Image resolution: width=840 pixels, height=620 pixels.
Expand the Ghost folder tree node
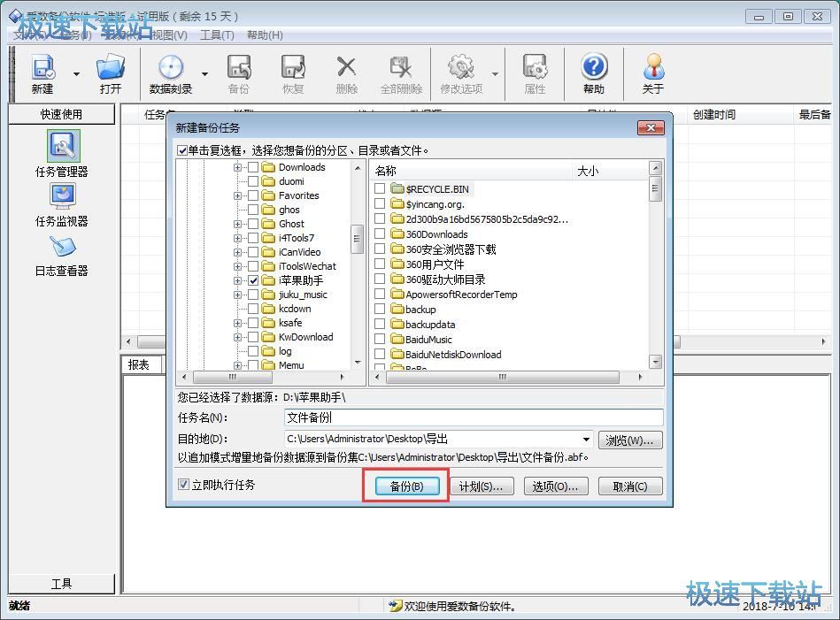(x=236, y=223)
